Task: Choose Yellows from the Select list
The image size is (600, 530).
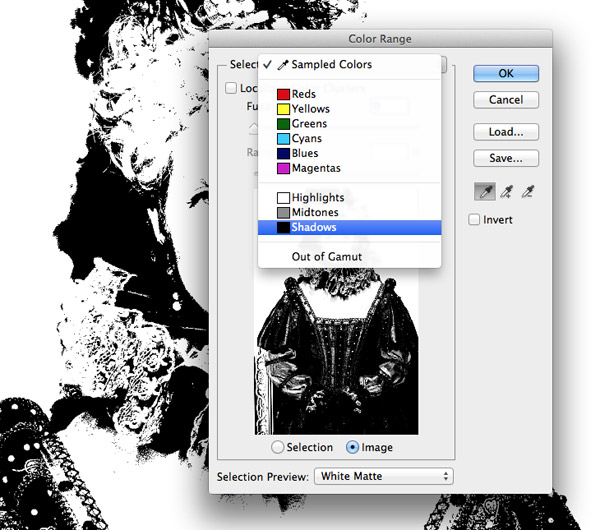Action: pos(310,109)
